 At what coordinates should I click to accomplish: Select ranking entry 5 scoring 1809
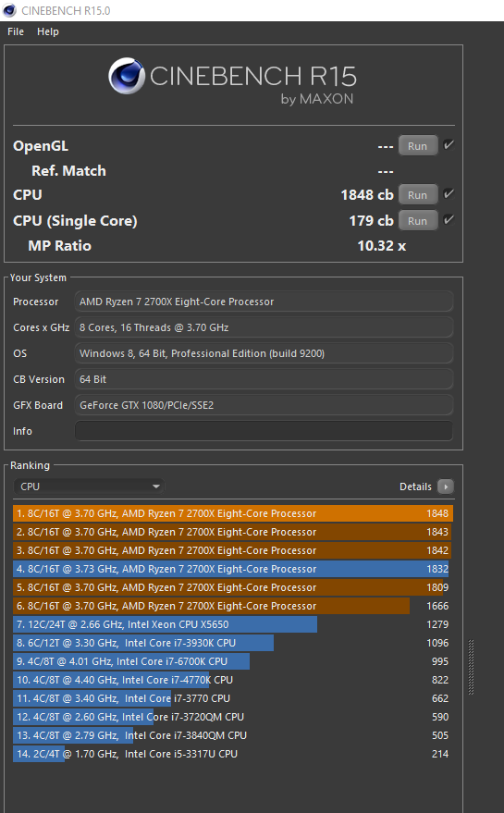tap(233, 587)
